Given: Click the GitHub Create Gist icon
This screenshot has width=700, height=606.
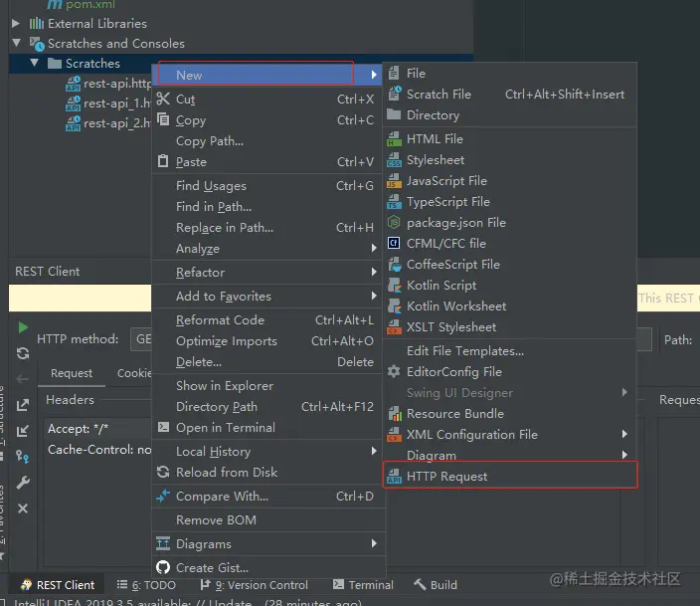Looking at the screenshot, I should click(163, 567).
